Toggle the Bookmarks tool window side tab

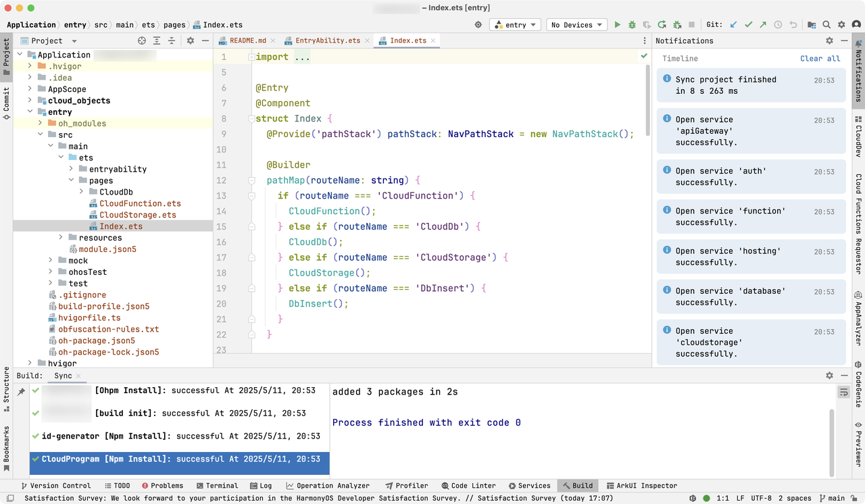6,448
